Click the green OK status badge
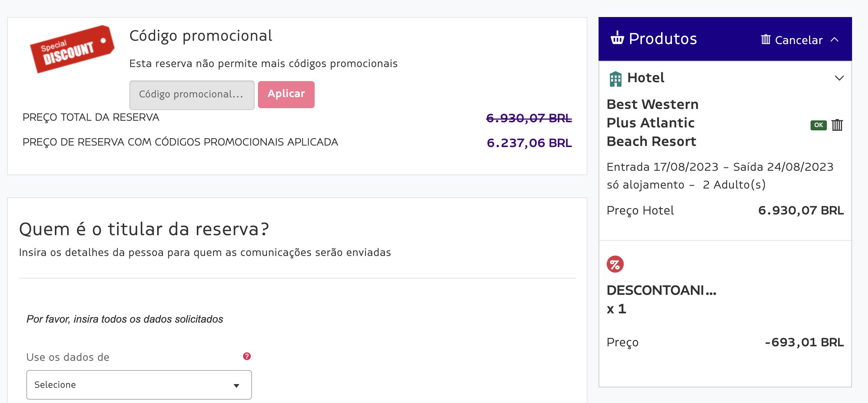 [x=818, y=125]
